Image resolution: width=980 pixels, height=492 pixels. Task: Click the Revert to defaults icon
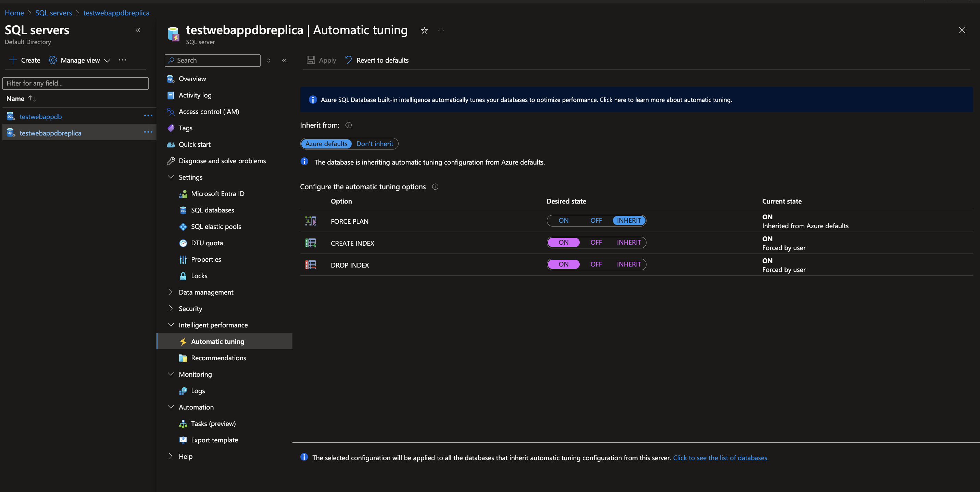(x=348, y=60)
